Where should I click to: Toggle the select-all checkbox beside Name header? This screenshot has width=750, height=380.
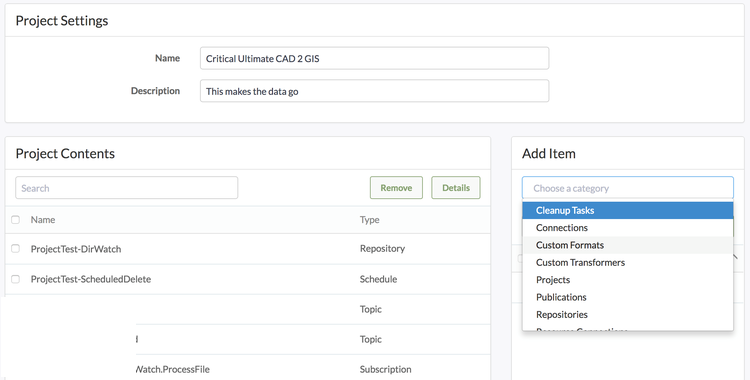(x=15, y=220)
